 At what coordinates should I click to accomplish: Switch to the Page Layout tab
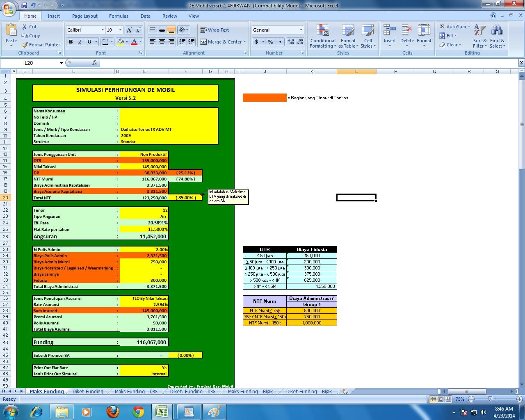click(85, 16)
